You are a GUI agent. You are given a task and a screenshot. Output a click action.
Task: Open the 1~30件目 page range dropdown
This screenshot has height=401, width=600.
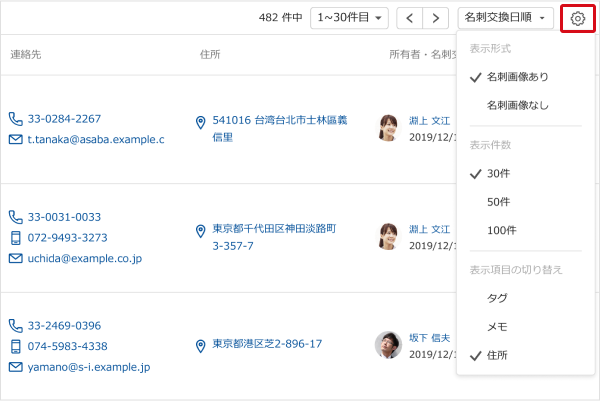point(350,18)
